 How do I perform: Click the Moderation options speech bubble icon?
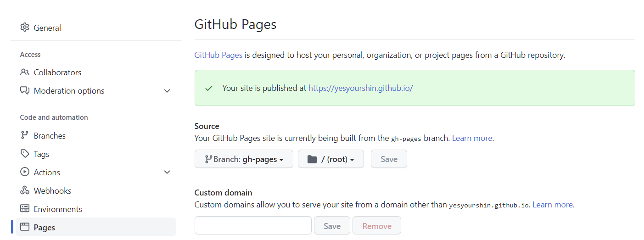[x=25, y=90]
